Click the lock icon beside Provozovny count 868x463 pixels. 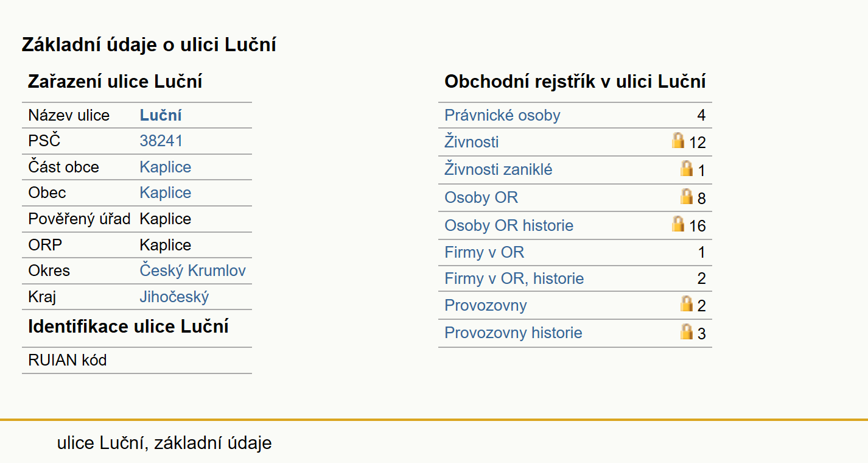click(x=687, y=304)
